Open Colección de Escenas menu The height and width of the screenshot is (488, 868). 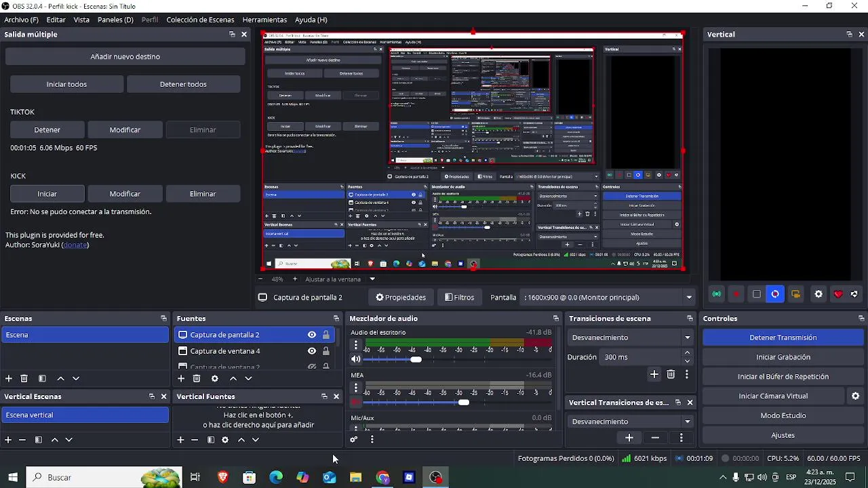click(200, 20)
